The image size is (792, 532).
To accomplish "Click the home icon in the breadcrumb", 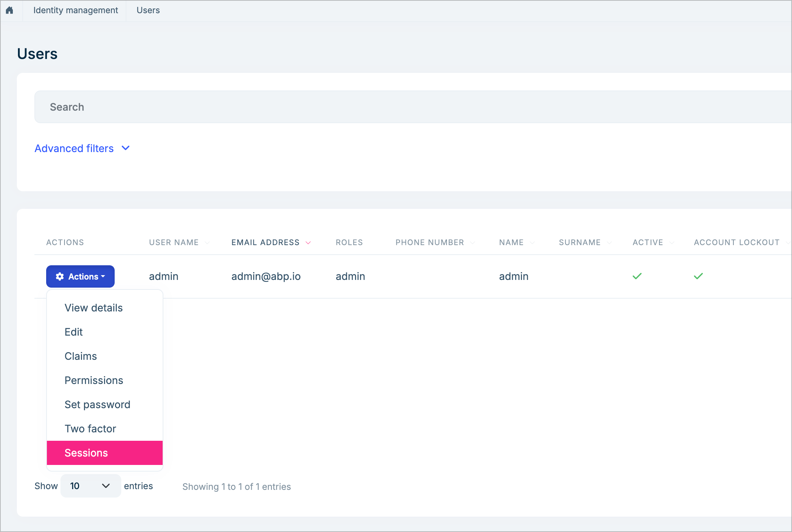I will 9,10.
